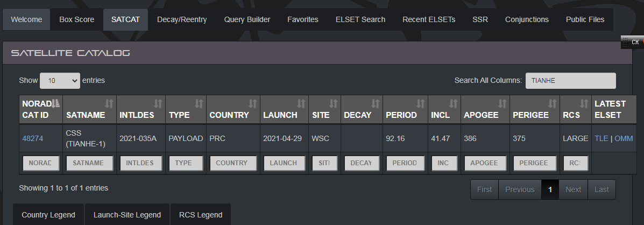Open the TLE link for TIANHE-1
This screenshot has height=225, width=644.
coord(601,138)
